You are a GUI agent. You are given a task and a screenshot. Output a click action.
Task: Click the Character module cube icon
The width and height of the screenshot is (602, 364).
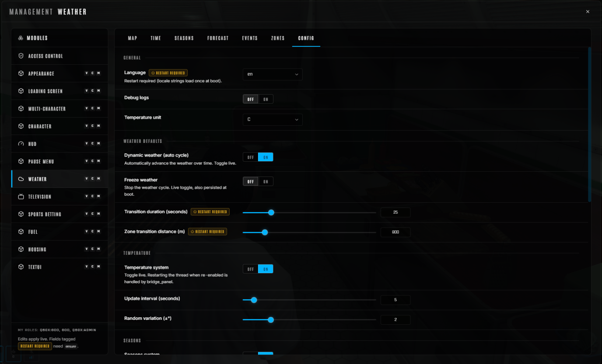(x=21, y=126)
